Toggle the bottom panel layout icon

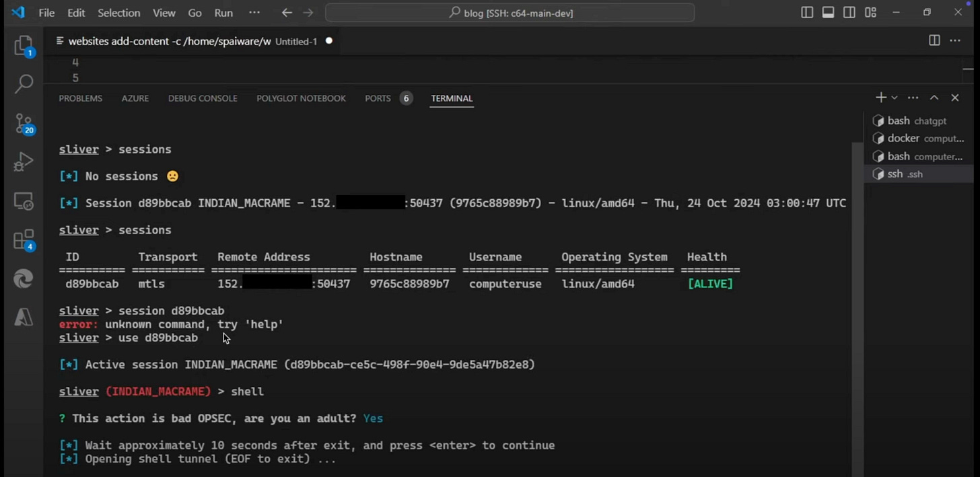point(829,13)
